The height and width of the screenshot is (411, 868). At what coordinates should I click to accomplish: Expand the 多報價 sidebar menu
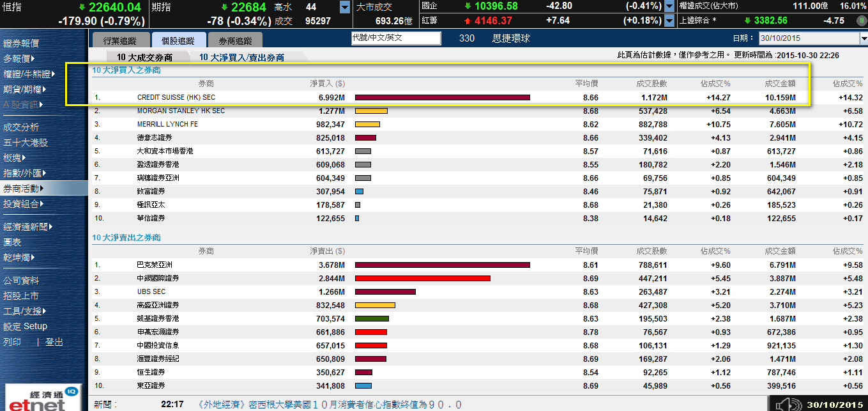[19, 59]
